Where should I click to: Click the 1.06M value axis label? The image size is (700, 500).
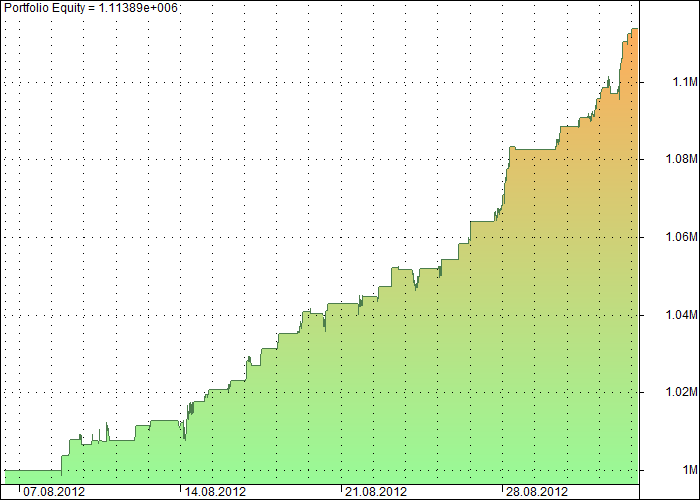681,237
